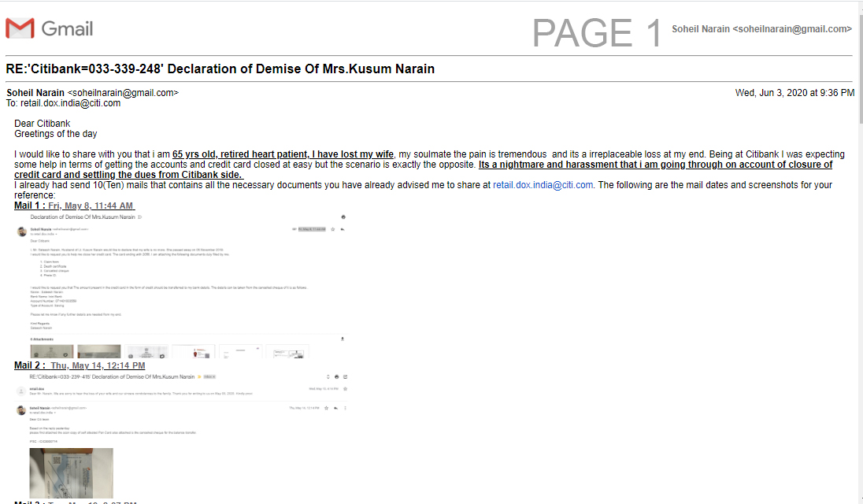Viewport: 863px width, 504px height.
Task: Click the download all attachments icon in Mail 1
Action: (343, 339)
